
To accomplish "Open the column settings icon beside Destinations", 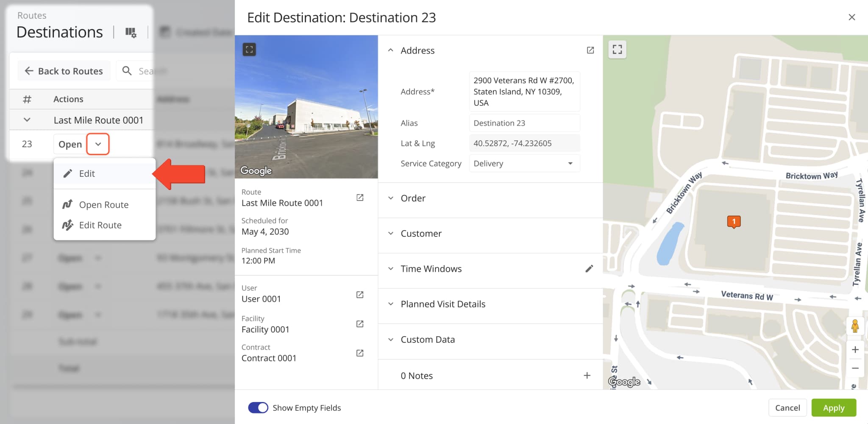I will (131, 32).
